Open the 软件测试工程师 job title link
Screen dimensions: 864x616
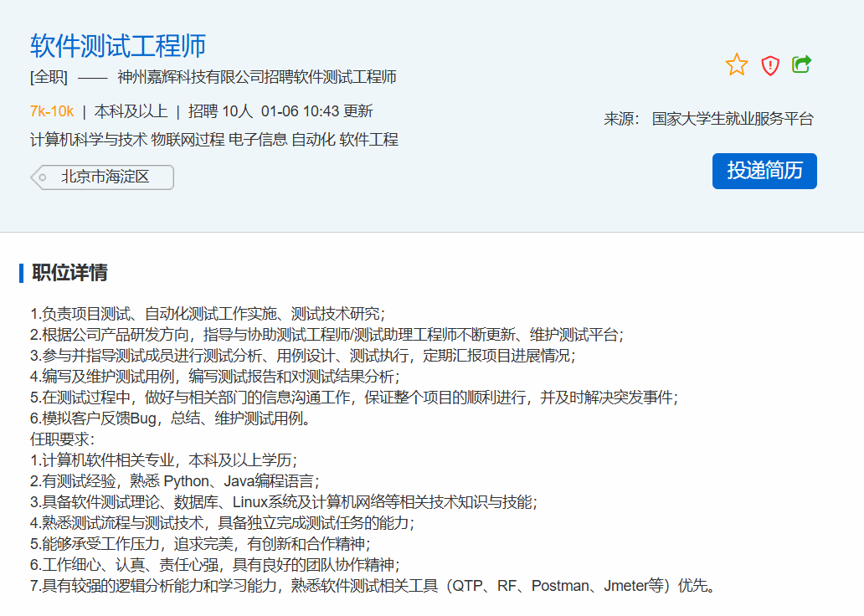tap(118, 45)
